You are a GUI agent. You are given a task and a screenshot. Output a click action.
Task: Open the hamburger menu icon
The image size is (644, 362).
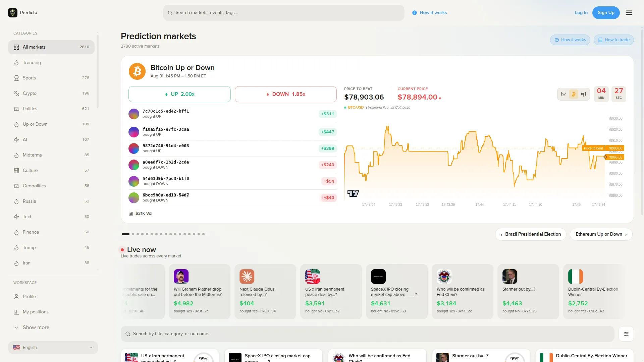point(629,13)
